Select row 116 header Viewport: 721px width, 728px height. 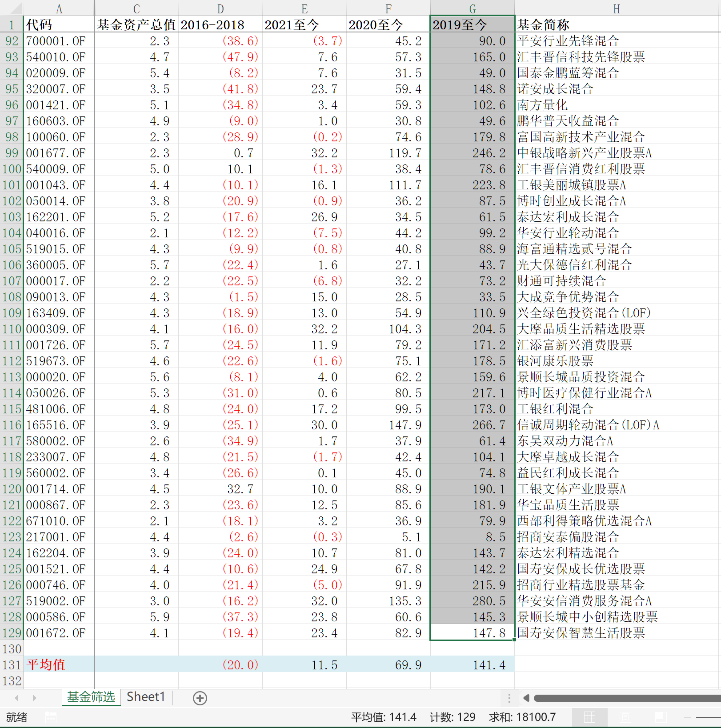coord(12,425)
